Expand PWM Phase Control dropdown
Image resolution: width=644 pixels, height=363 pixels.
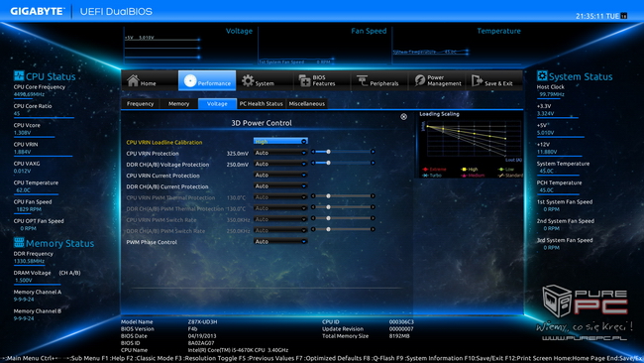pos(280,242)
